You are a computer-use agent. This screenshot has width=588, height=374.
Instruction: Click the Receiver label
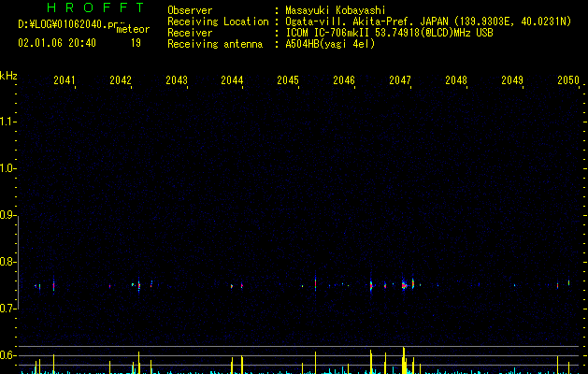click(190, 33)
